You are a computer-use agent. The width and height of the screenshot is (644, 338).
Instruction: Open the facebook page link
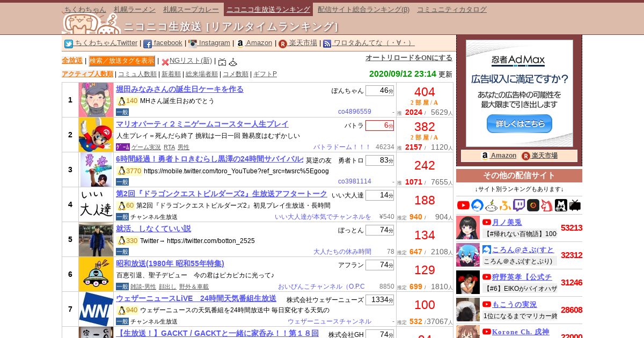click(x=163, y=43)
